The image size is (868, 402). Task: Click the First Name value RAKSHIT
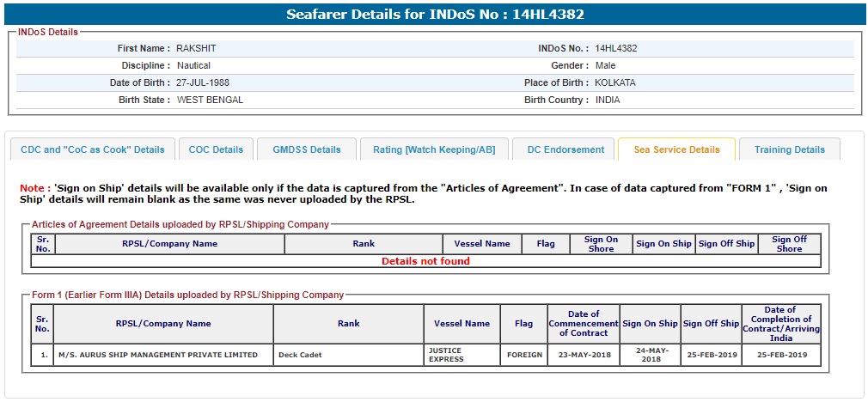click(x=196, y=49)
